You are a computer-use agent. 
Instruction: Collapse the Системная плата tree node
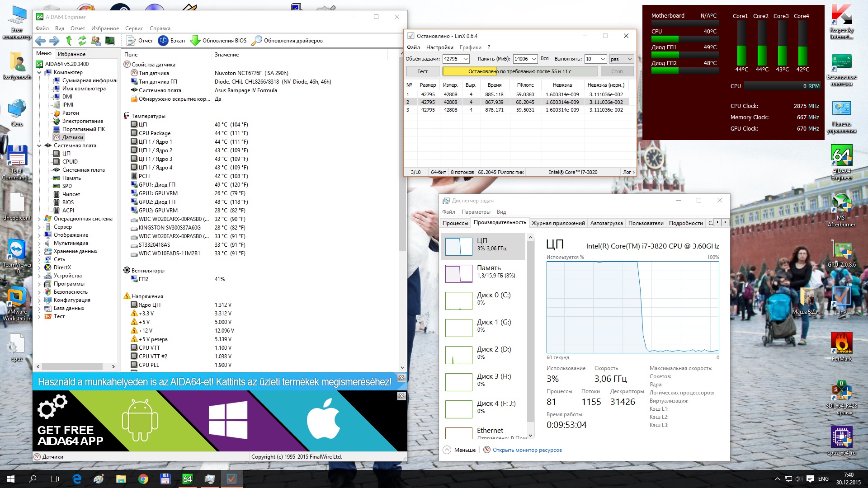(39, 145)
